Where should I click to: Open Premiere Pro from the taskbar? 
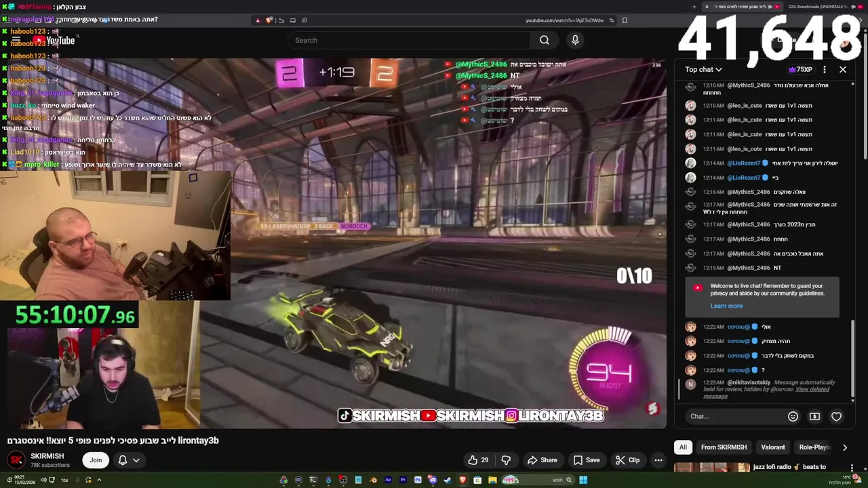pos(403,481)
